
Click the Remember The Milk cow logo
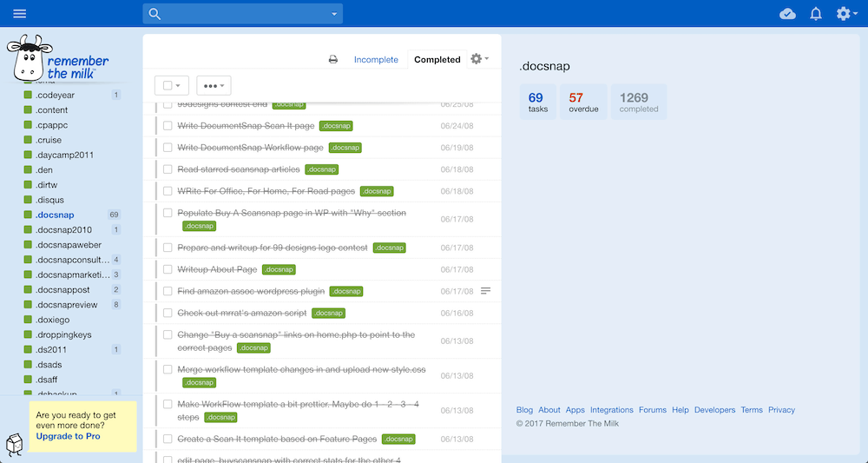coord(29,57)
